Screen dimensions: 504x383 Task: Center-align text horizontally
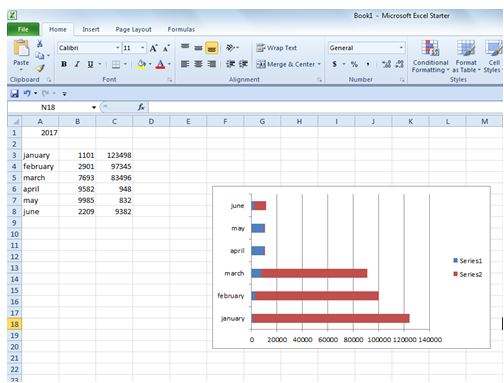198,64
